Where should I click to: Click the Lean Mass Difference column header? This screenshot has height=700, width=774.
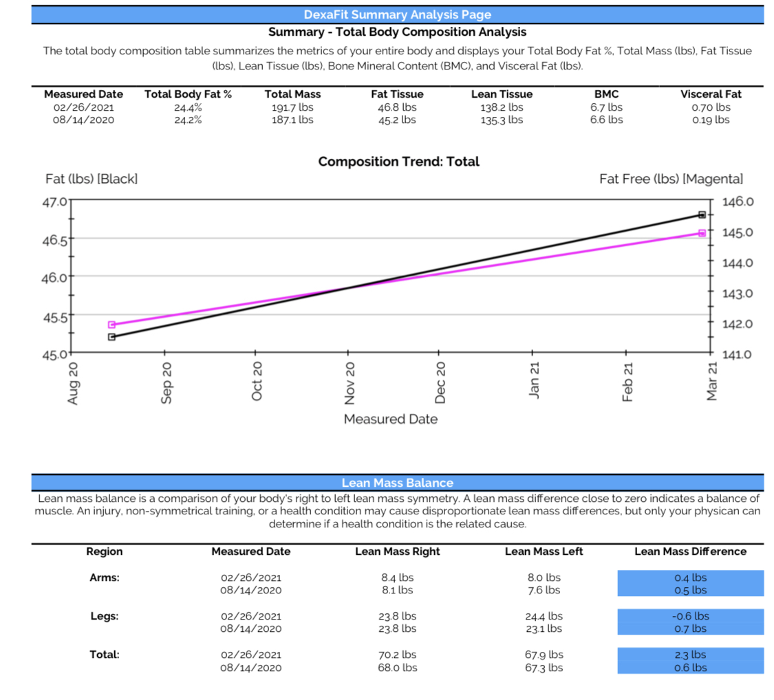[691, 551]
